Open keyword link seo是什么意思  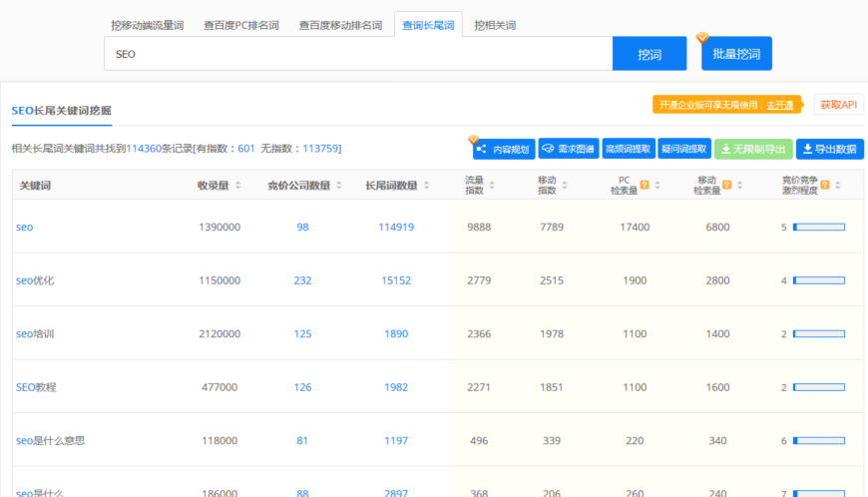tap(50, 440)
